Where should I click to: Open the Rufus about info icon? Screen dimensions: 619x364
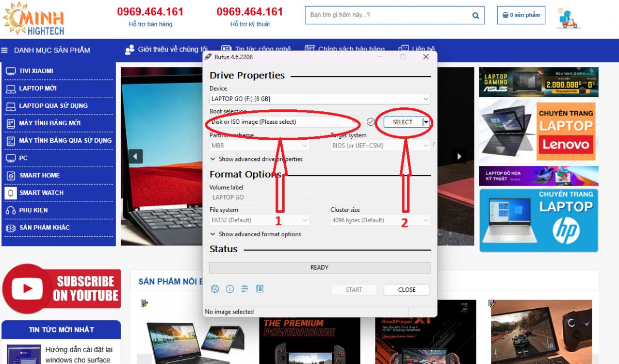[x=230, y=289]
